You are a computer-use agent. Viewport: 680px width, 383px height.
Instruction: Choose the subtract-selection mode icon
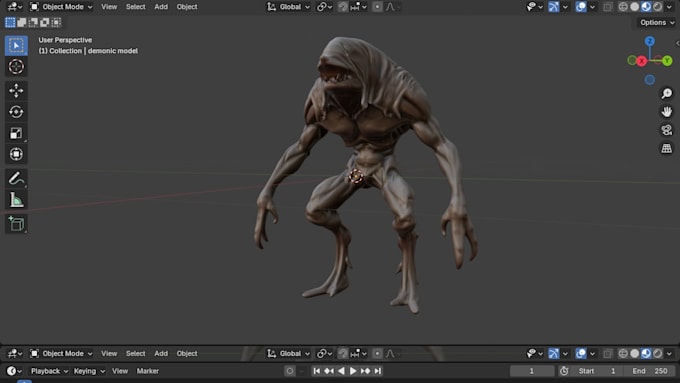33,23
